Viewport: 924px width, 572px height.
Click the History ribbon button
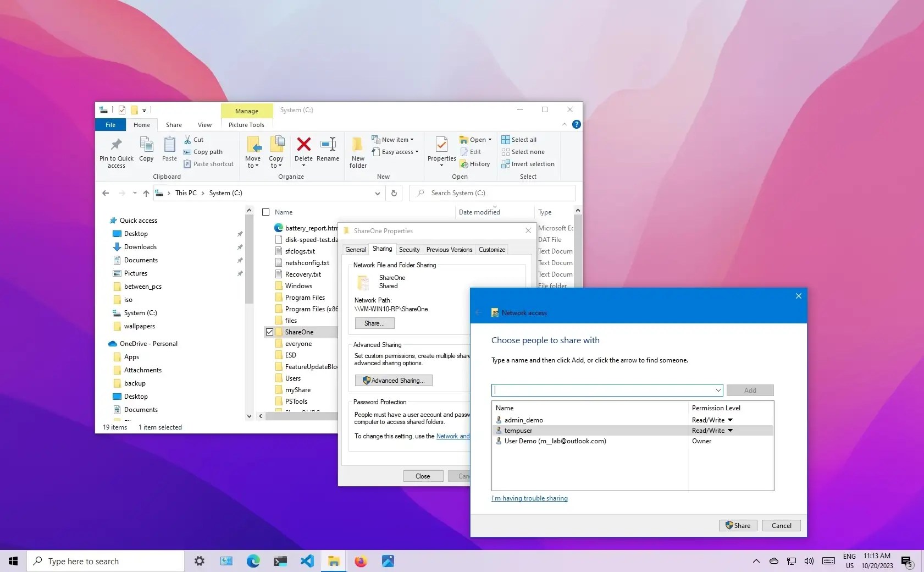(475, 164)
